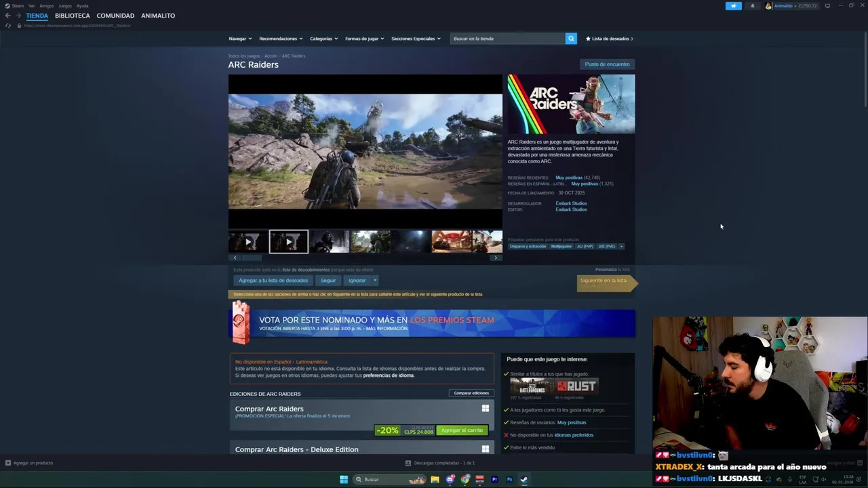
Task: Open the Ayuda menu
Action: pos(82,5)
